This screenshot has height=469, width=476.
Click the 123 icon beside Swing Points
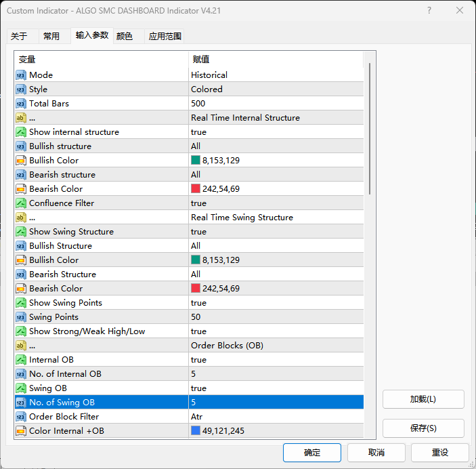20,317
